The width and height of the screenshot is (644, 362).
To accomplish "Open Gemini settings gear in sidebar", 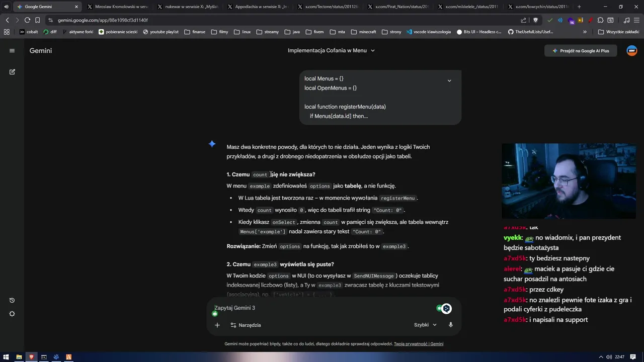I will click(x=12, y=314).
